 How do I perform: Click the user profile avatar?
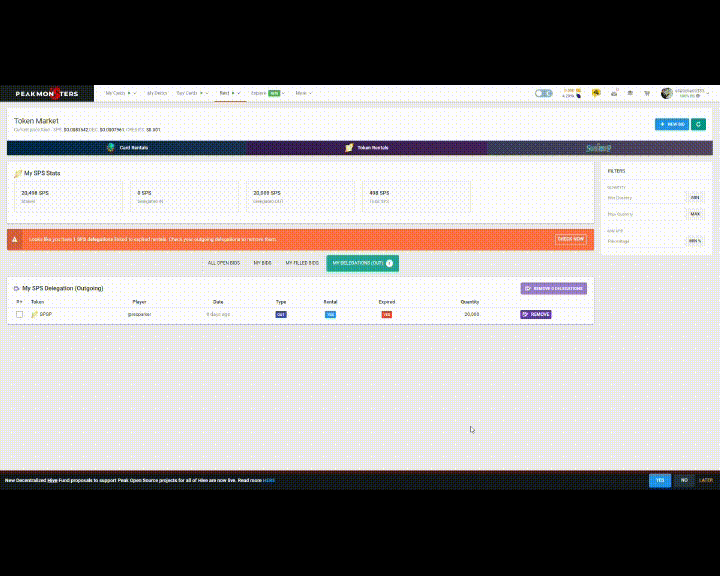[x=667, y=93]
